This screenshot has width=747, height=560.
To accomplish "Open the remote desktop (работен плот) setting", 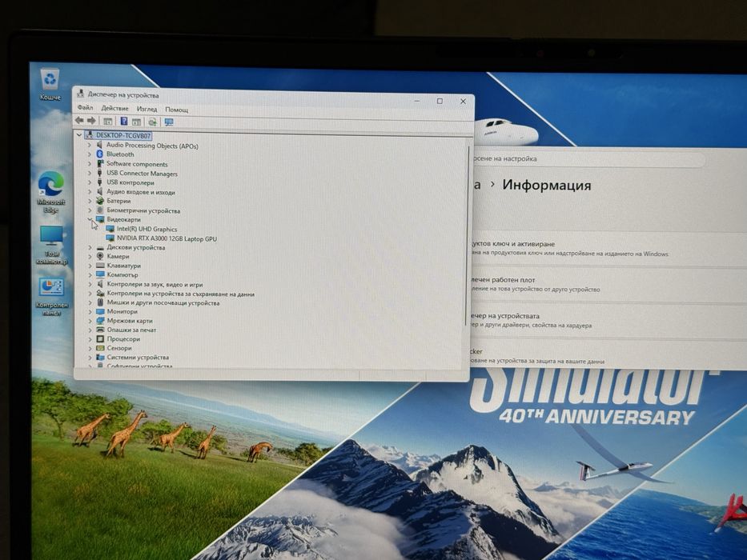I will 608,284.
